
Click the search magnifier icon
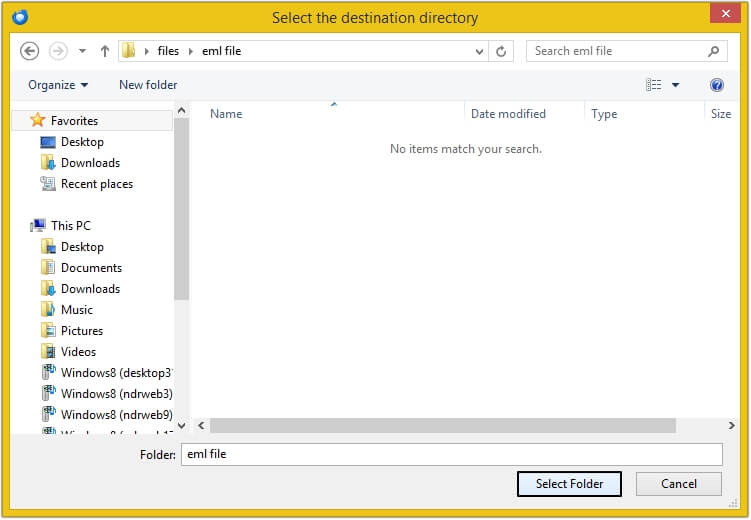714,51
